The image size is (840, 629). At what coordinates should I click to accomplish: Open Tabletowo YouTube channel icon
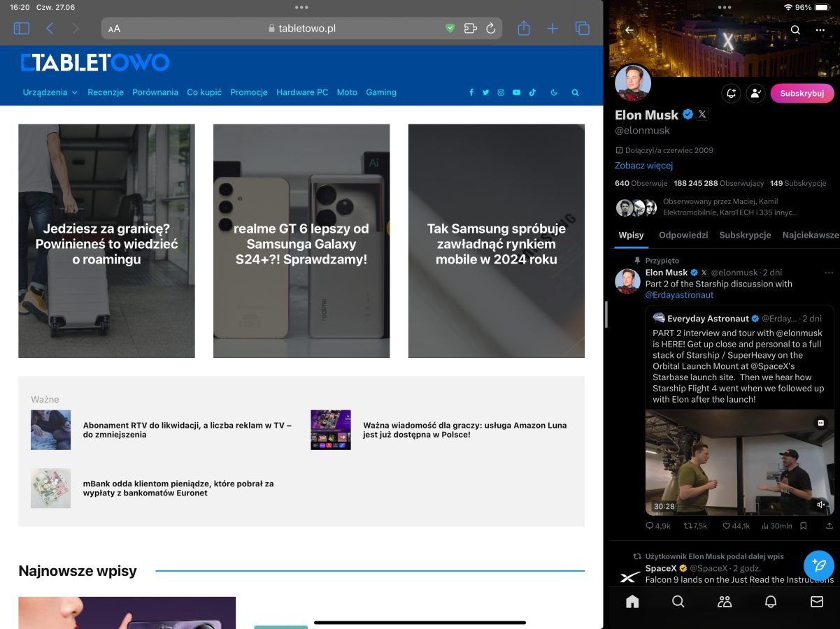[x=516, y=92]
